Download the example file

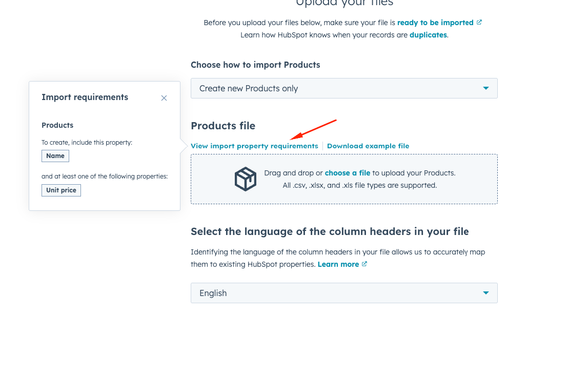point(368,146)
